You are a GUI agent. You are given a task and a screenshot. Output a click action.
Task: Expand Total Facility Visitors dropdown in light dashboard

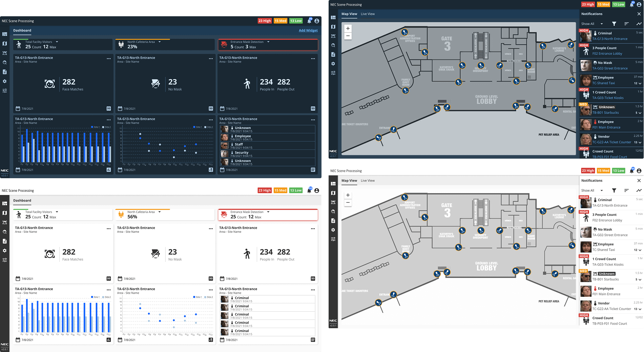57,212
